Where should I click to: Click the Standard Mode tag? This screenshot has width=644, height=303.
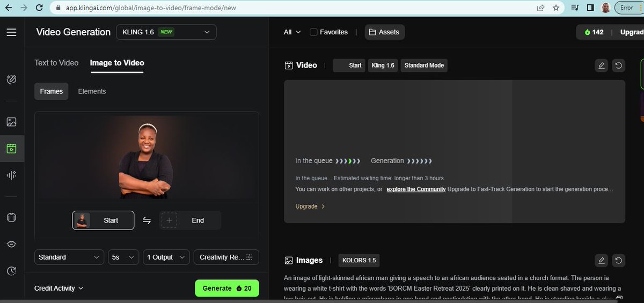tap(424, 65)
